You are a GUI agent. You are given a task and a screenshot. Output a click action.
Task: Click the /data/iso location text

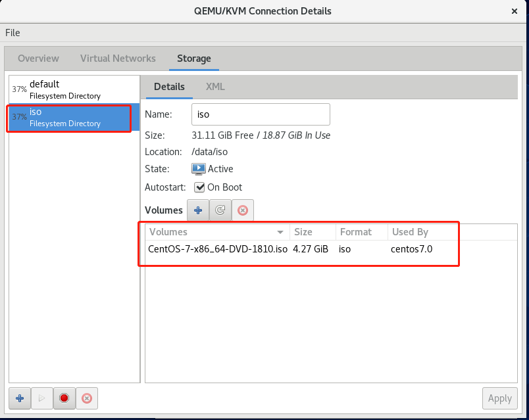pyautogui.click(x=209, y=152)
